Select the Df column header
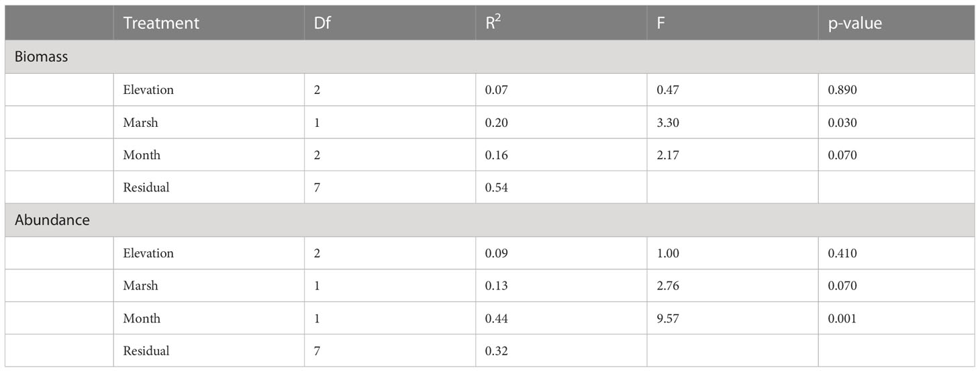The width and height of the screenshot is (980, 372). (x=322, y=23)
